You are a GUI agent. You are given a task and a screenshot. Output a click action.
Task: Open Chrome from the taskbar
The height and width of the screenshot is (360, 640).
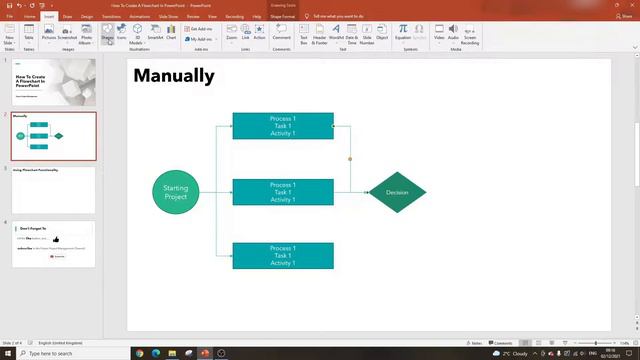point(140,353)
